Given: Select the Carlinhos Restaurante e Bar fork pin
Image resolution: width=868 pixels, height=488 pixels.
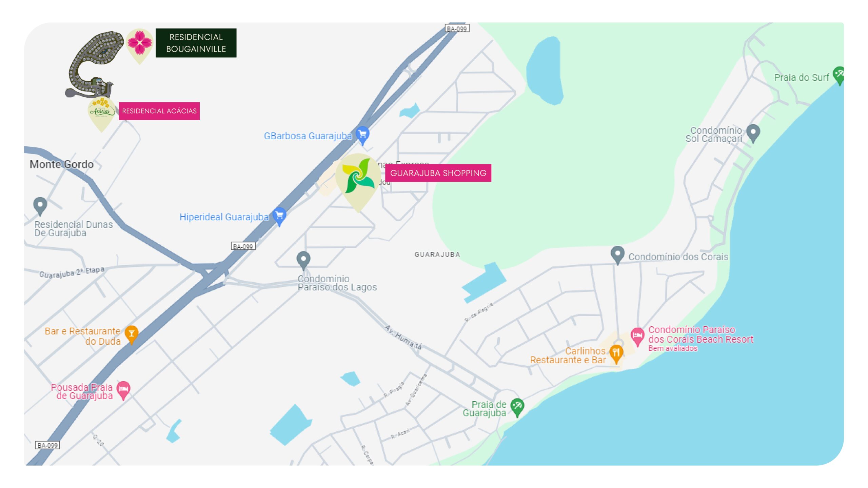Looking at the screenshot, I should click(616, 354).
